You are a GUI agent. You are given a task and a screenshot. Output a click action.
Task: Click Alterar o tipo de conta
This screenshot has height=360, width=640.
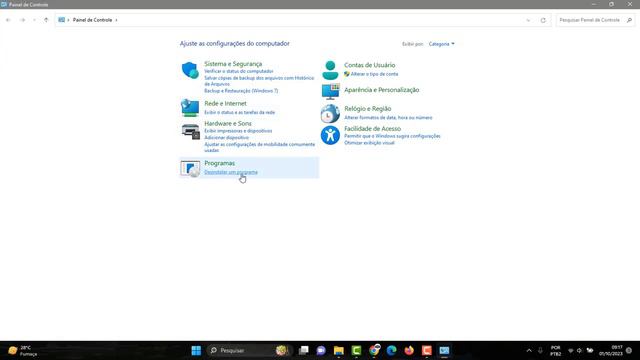[x=374, y=74]
